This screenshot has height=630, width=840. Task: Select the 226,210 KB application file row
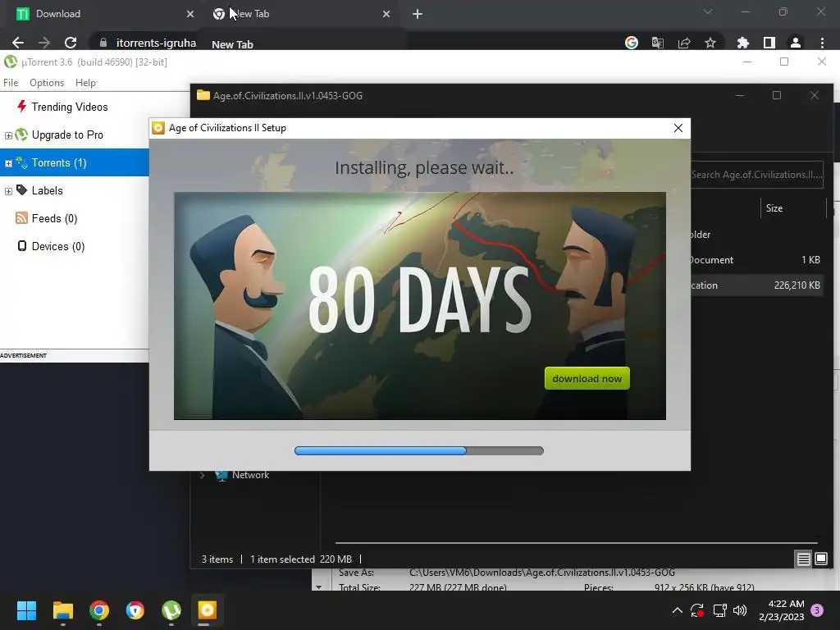pos(756,285)
